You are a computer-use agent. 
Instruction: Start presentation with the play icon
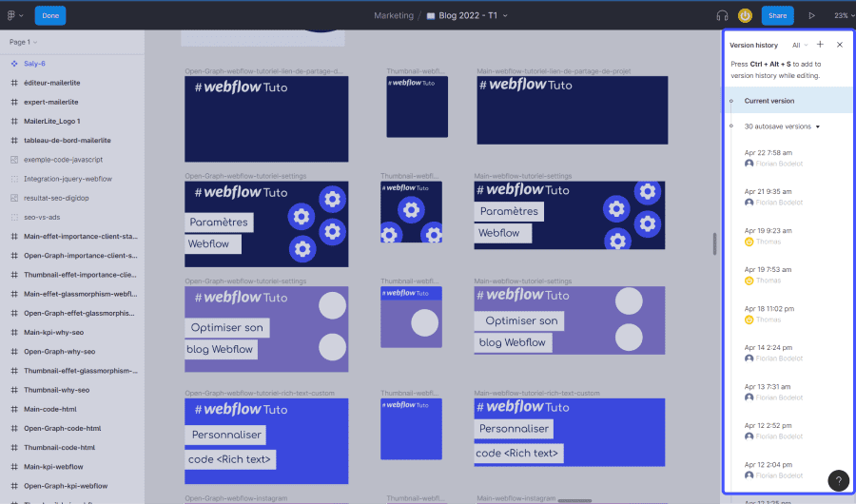812,16
